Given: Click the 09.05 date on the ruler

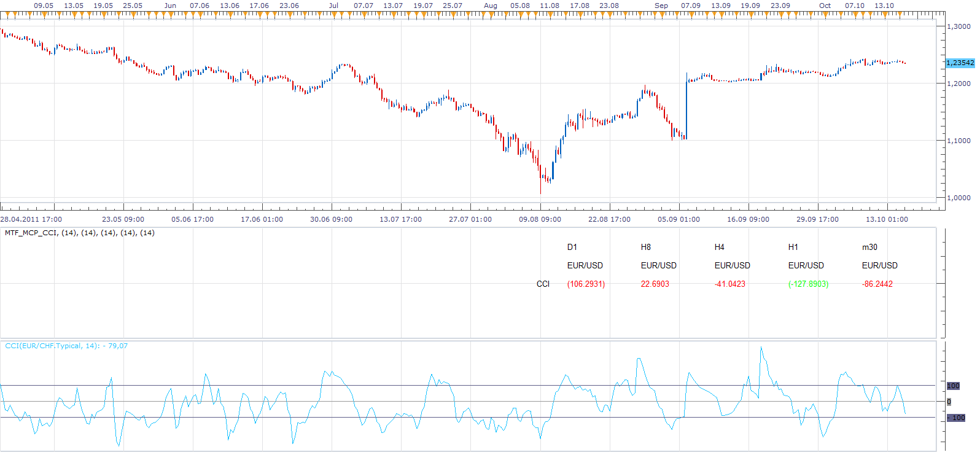Looking at the screenshot, I should pyautogui.click(x=44, y=6).
